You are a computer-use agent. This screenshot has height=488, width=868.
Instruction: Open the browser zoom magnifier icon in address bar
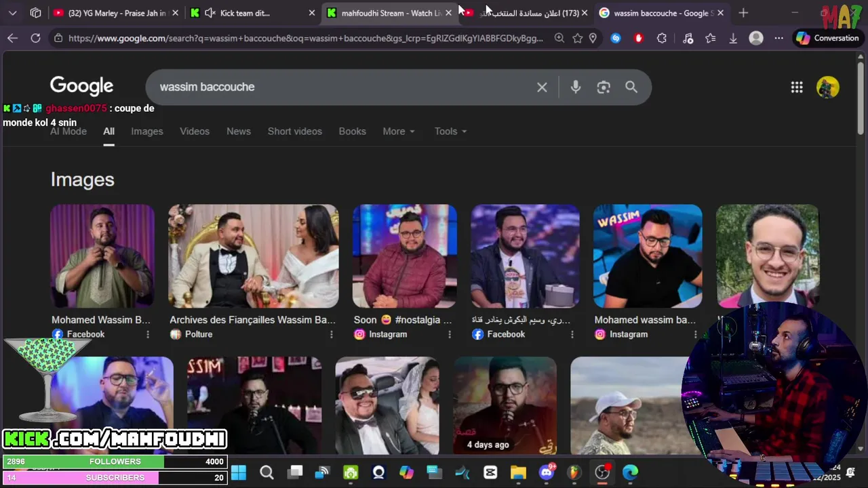pyautogui.click(x=559, y=38)
